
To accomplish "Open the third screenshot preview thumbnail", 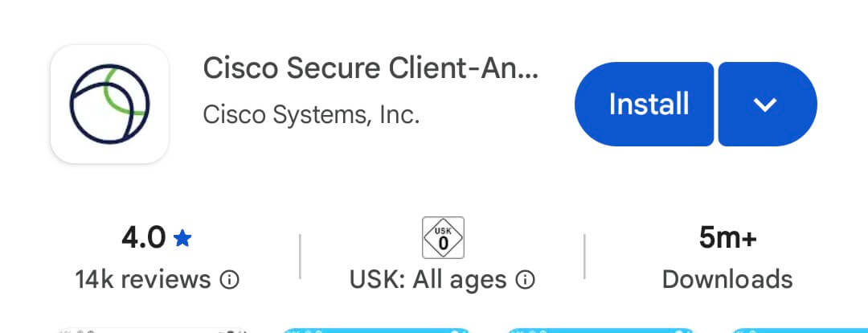I will pos(601,328).
